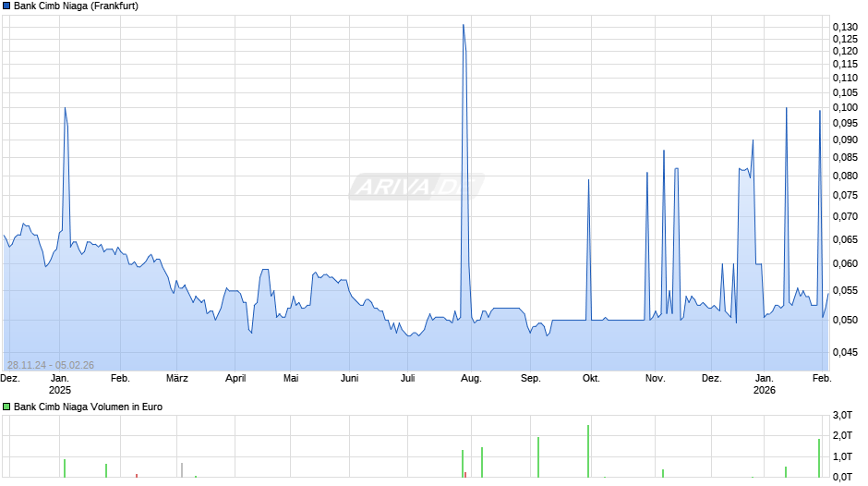Click the green volume bar at early September
The width and height of the screenshot is (868, 486).
[x=538, y=457]
